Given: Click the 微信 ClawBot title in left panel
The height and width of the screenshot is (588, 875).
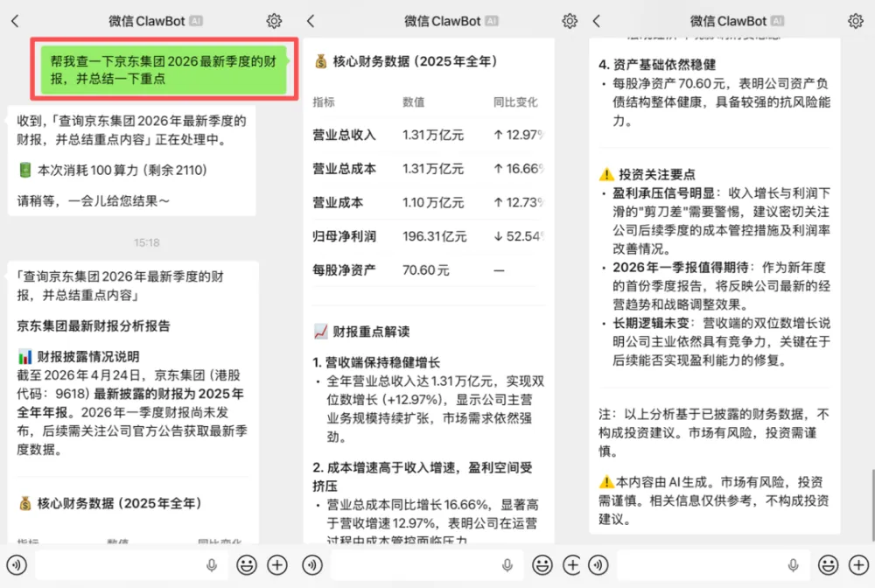Looking at the screenshot, I should (146, 21).
